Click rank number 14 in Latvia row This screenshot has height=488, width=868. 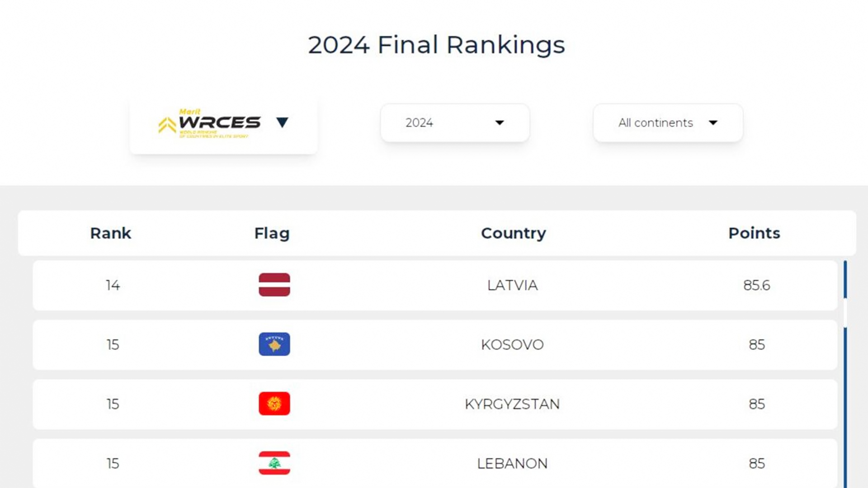pyautogui.click(x=113, y=285)
